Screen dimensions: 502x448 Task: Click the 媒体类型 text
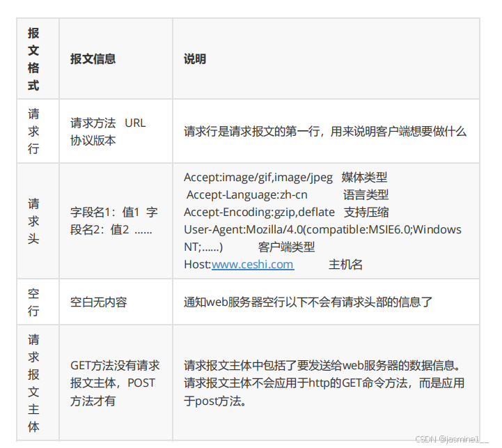364,177
